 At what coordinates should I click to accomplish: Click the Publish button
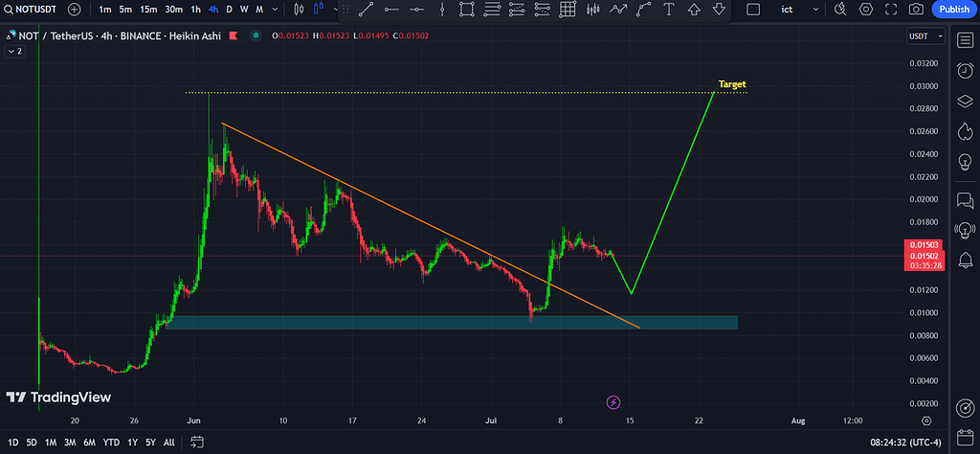coord(953,9)
